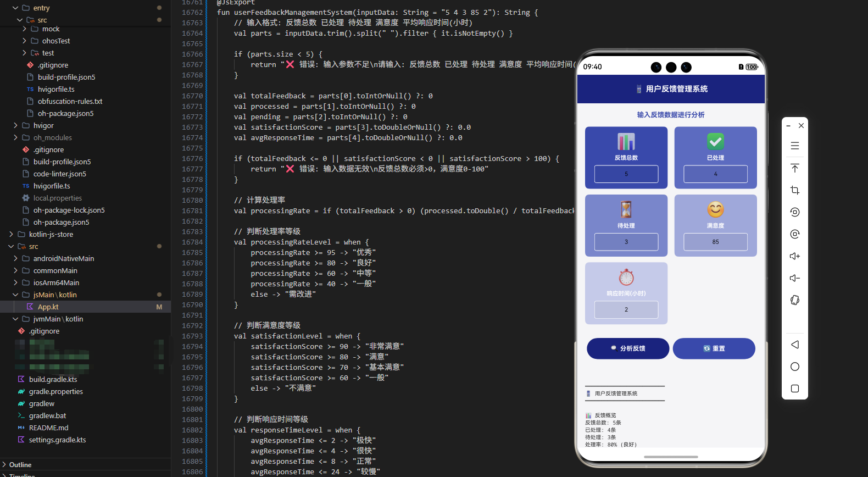
Task: Rotate the emulator screen counterclockwise
Action: click(x=794, y=212)
